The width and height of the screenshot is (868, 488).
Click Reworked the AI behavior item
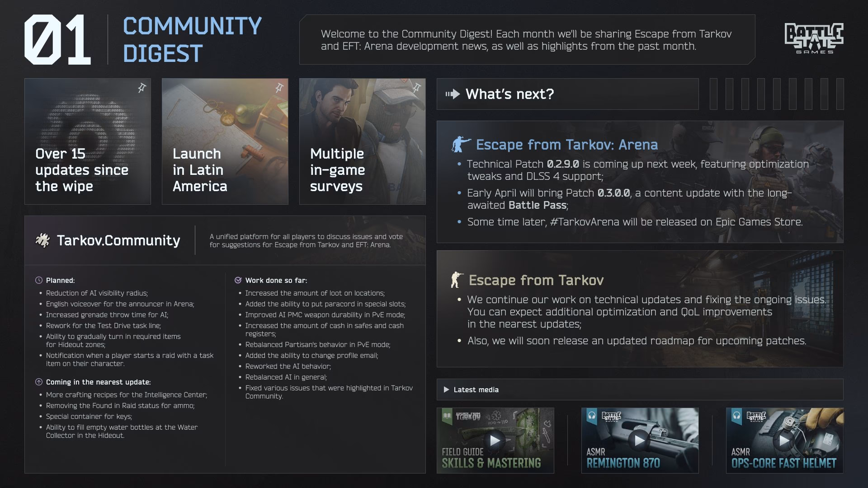[x=288, y=366]
